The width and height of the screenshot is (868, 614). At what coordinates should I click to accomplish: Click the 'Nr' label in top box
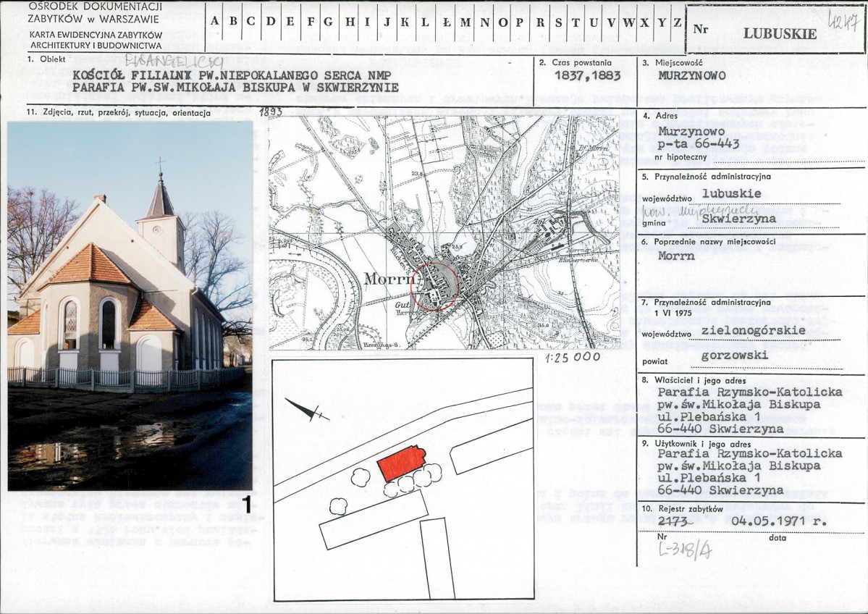tap(700, 29)
